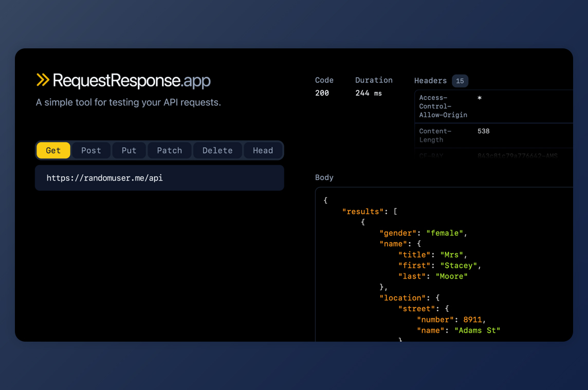Click the street number value 8911
The image size is (588, 390).
coord(472,320)
